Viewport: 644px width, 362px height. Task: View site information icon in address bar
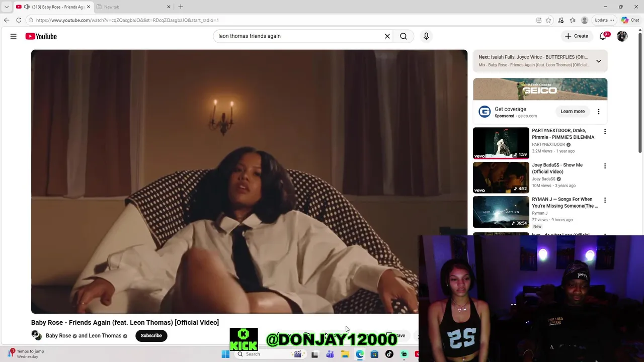pos(31,20)
